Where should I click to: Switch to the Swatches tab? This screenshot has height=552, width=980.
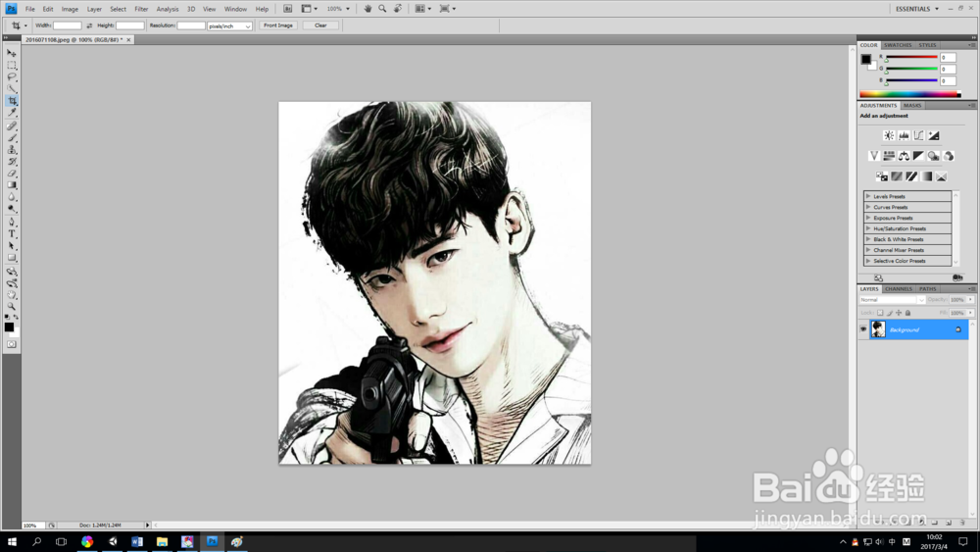tap(898, 45)
